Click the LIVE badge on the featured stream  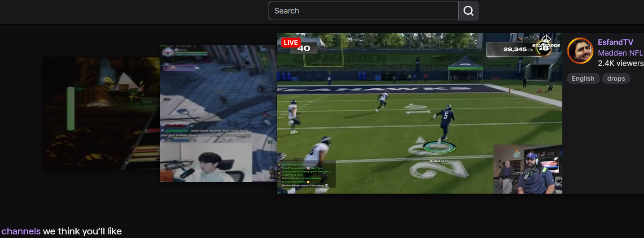(x=290, y=43)
